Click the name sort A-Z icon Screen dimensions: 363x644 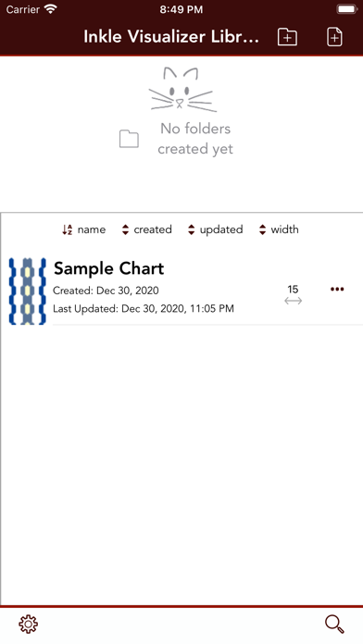68,229
